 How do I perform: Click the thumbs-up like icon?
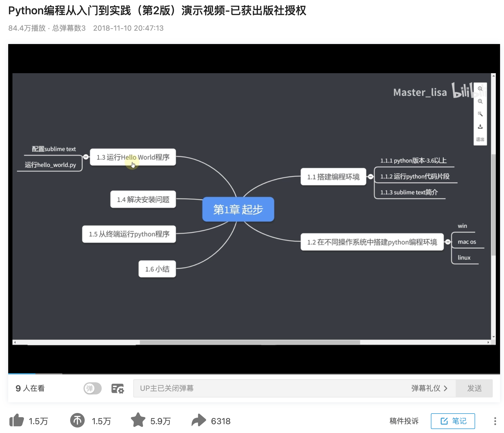pos(17,421)
